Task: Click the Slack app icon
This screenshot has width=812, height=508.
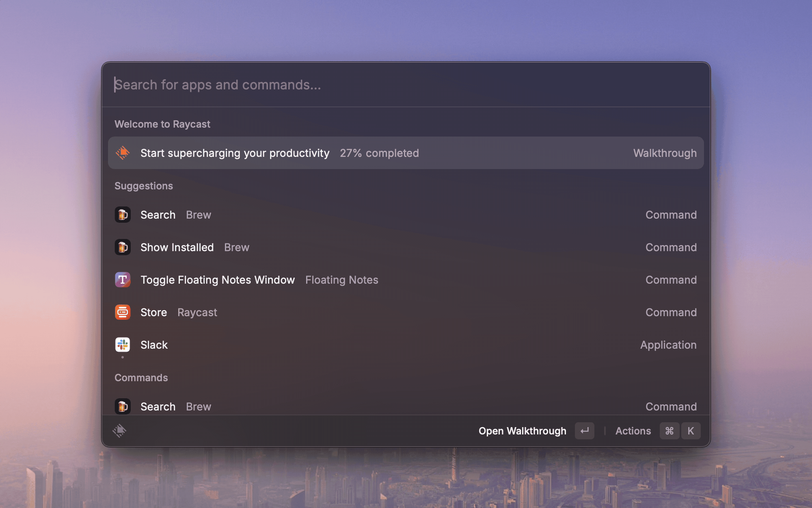Action: (x=123, y=345)
